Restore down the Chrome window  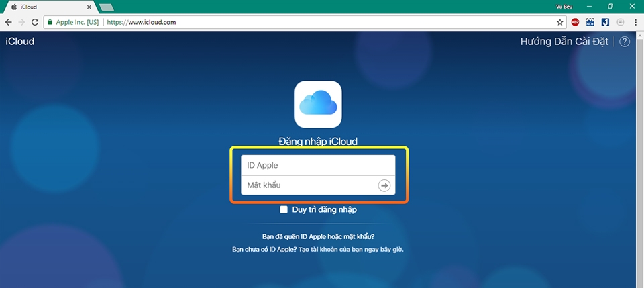point(610,6)
